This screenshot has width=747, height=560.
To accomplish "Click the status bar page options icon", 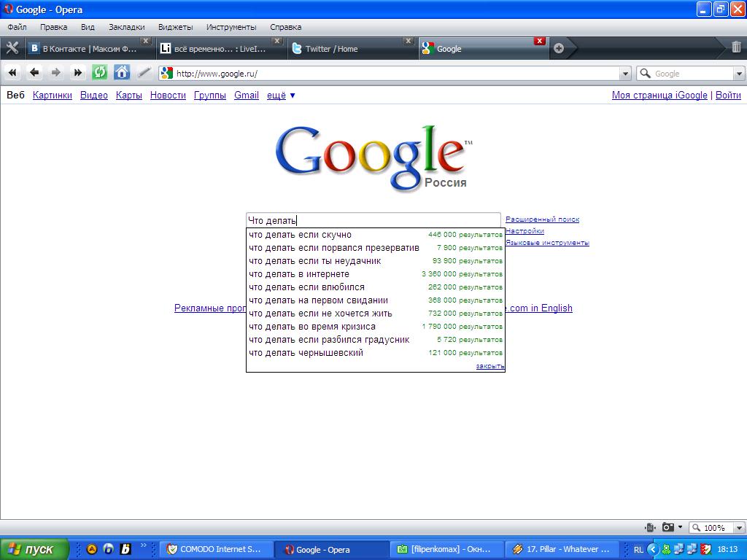I will [x=650, y=527].
